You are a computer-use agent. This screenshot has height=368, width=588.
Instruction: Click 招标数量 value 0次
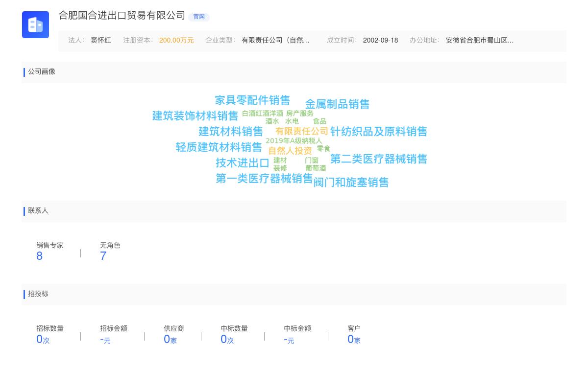click(43, 340)
